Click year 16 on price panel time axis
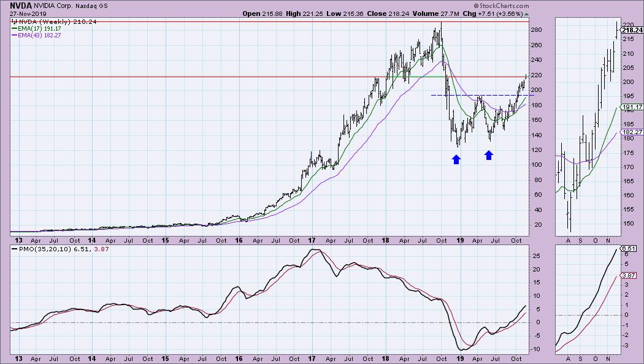 (x=239, y=240)
